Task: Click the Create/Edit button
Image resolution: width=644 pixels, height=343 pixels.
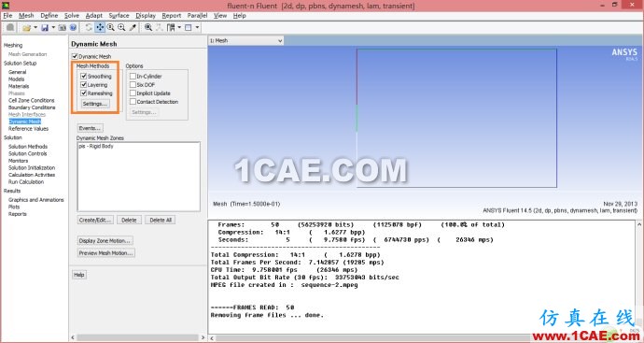Action: click(x=95, y=220)
